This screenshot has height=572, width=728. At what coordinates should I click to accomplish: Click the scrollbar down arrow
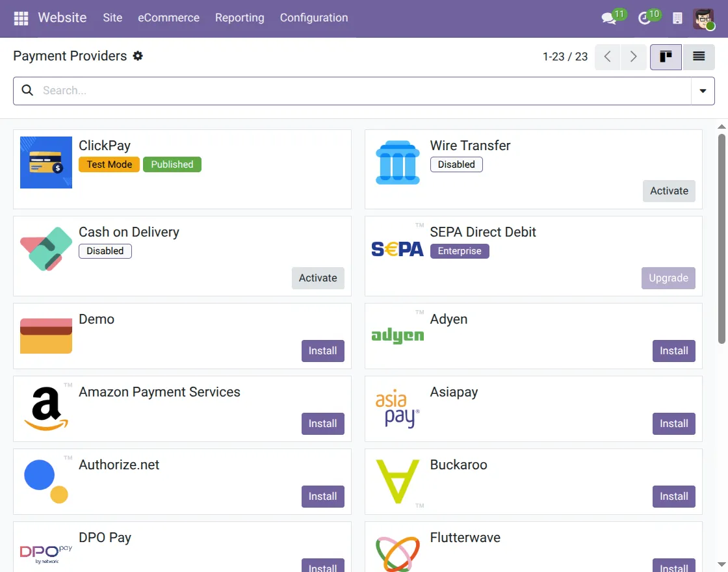pos(721,564)
